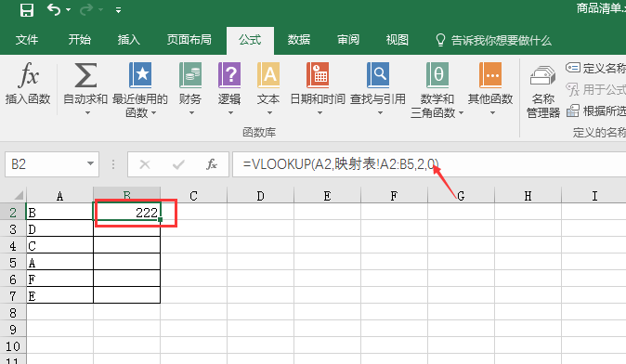The image size is (626, 364).
Task: Select row 5 header
Action: (13, 263)
